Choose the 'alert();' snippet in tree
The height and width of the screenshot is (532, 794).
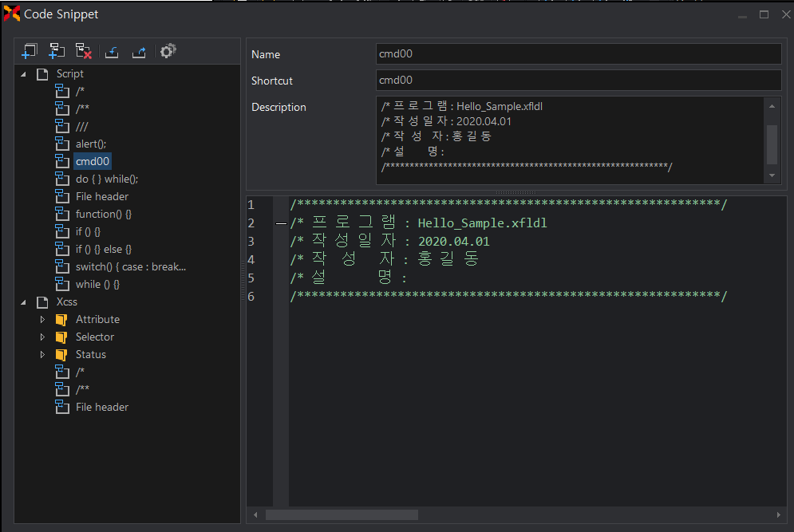click(x=90, y=144)
